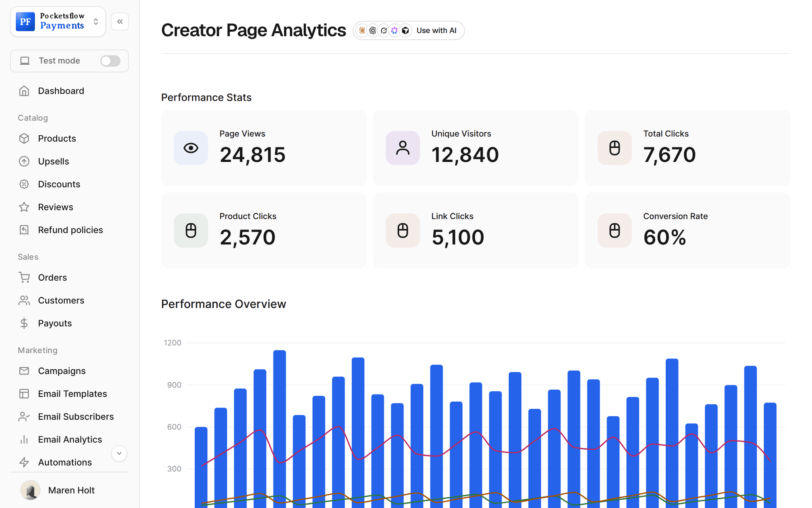Click the Upsells arrow icon
The width and height of the screenshot is (812, 508).
tap(24, 162)
